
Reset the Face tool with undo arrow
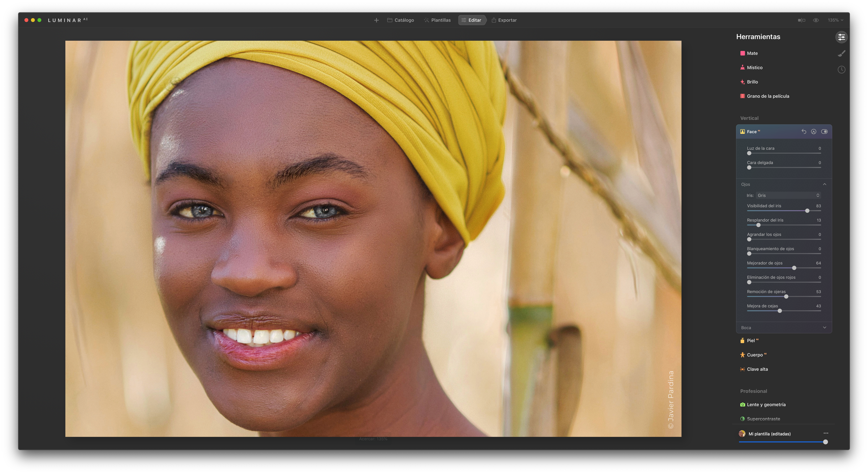[804, 132]
